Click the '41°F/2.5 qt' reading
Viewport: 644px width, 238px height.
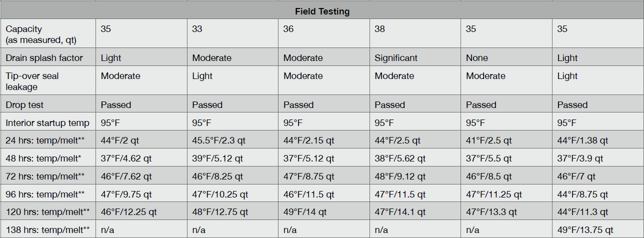[490, 141]
